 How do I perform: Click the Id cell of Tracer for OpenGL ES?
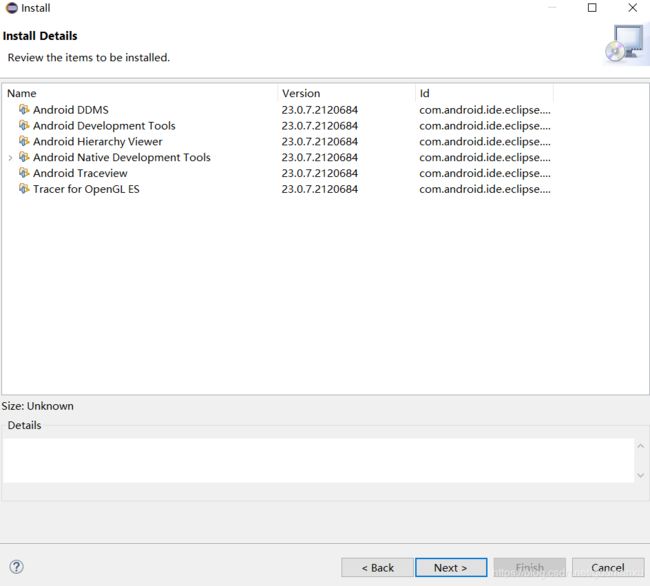point(485,189)
